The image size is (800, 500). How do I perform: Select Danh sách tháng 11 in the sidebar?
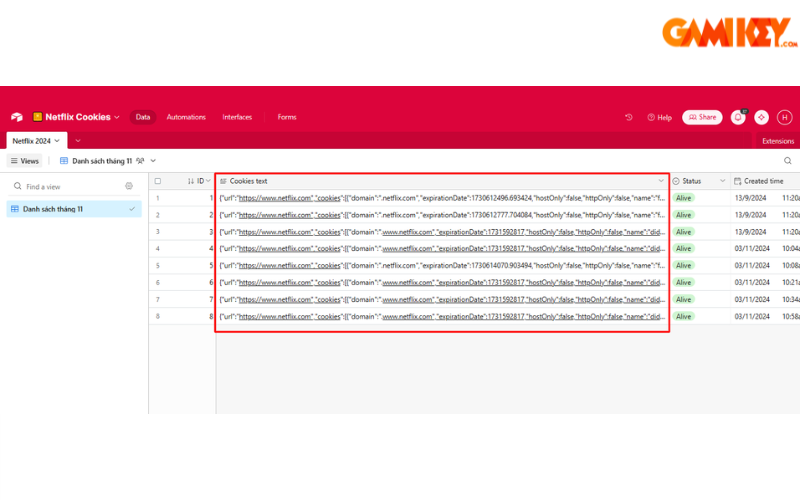(74, 209)
